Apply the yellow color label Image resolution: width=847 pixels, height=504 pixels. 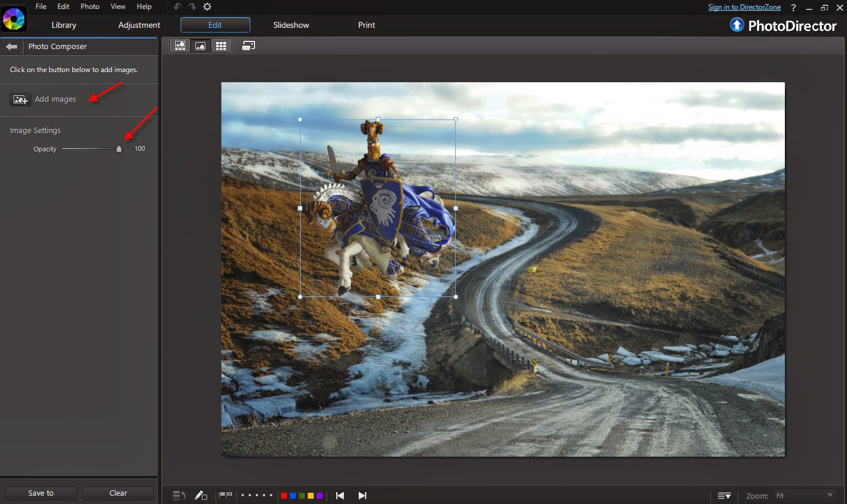point(311,496)
